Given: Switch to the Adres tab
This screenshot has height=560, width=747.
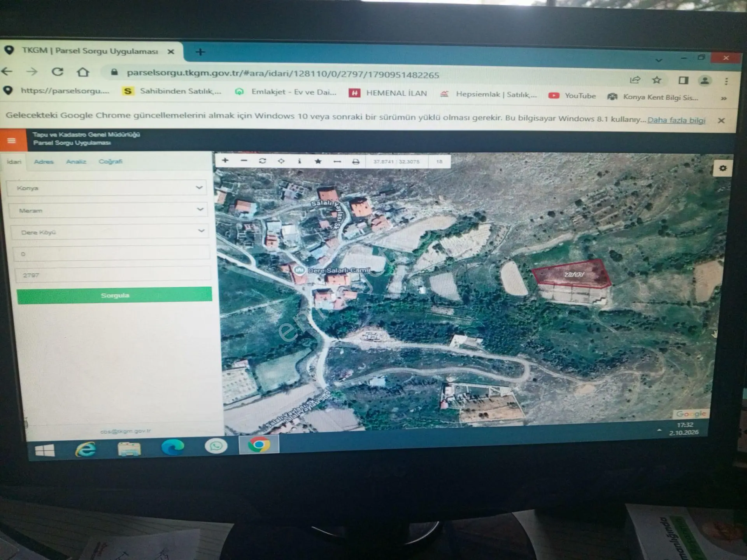Looking at the screenshot, I should tap(44, 161).
